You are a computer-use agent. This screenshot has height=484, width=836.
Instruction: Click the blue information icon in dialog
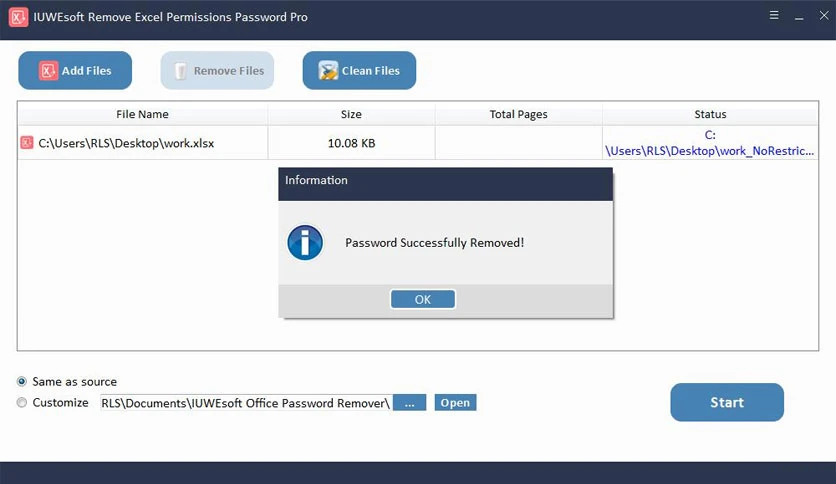point(305,243)
